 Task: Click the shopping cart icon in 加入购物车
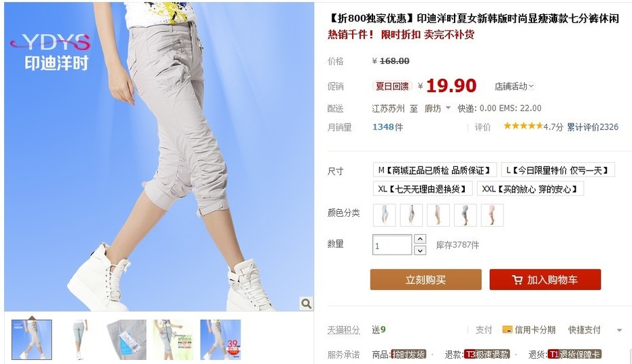tap(517, 280)
